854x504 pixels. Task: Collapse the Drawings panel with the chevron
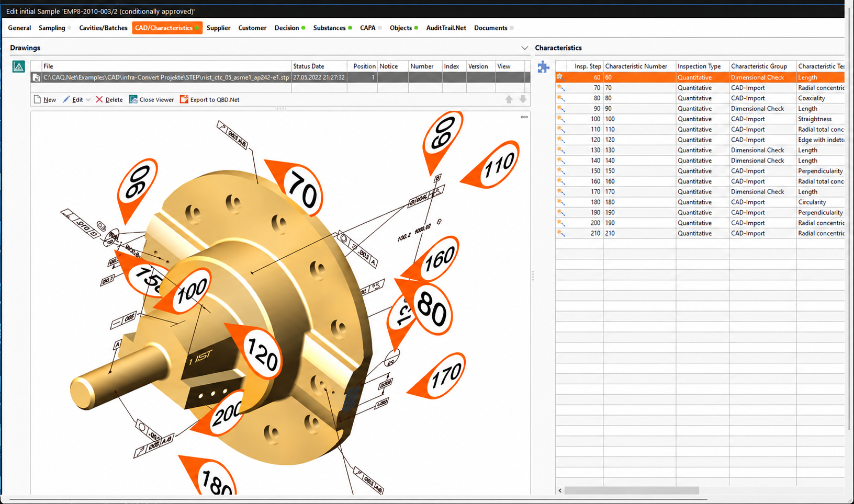524,48
